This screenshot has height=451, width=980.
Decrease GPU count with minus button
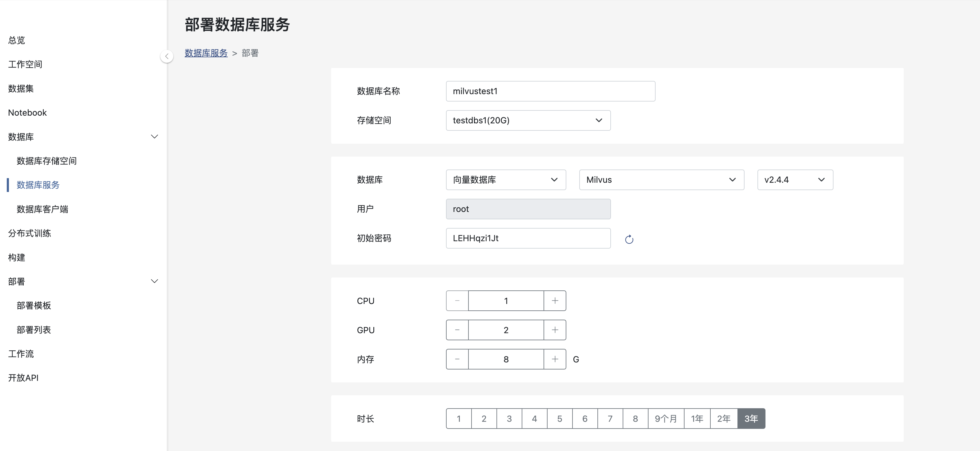tap(457, 330)
